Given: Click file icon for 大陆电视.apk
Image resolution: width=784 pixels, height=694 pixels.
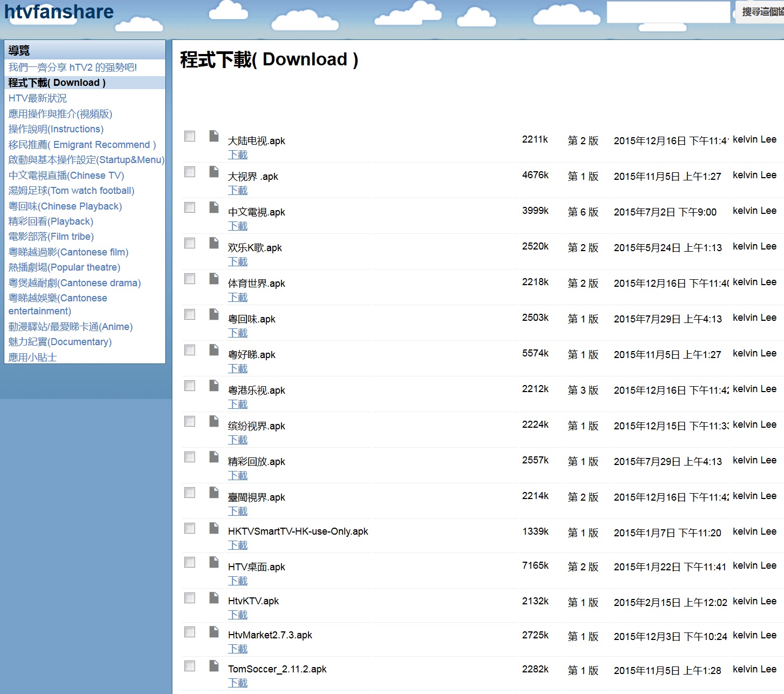Looking at the screenshot, I should (214, 136).
